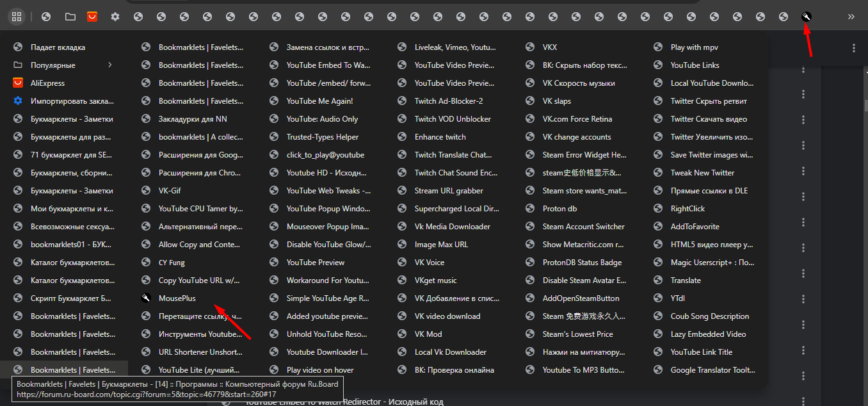This screenshot has width=868, height=406.
Task: Open the Stream URL grabber bookmark
Action: (x=448, y=191)
